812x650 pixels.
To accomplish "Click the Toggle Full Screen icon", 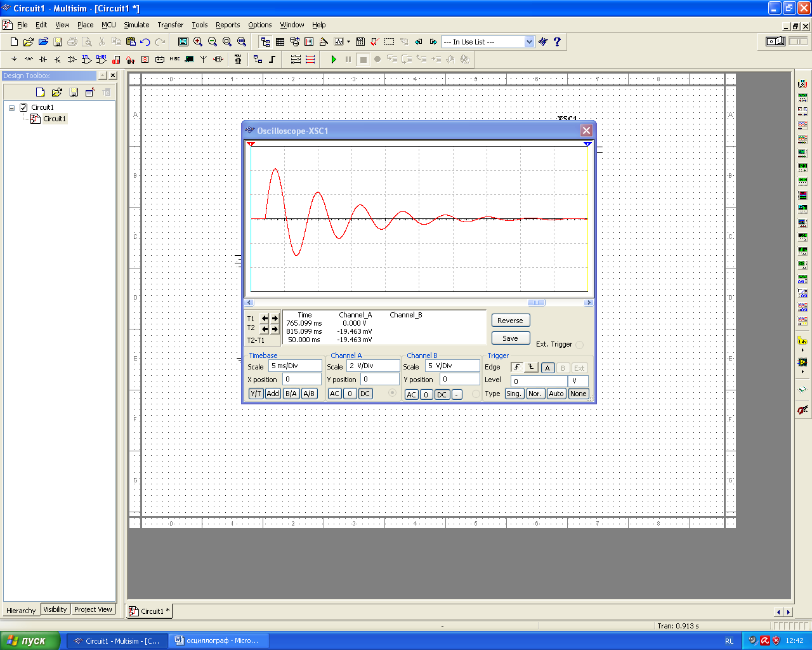I will 183,42.
